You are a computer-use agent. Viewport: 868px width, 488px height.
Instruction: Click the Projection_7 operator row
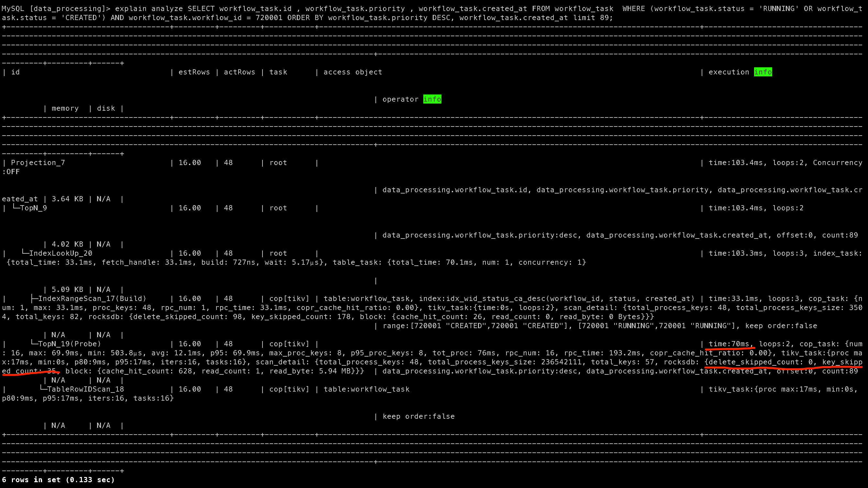pyautogui.click(x=38, y=163)
